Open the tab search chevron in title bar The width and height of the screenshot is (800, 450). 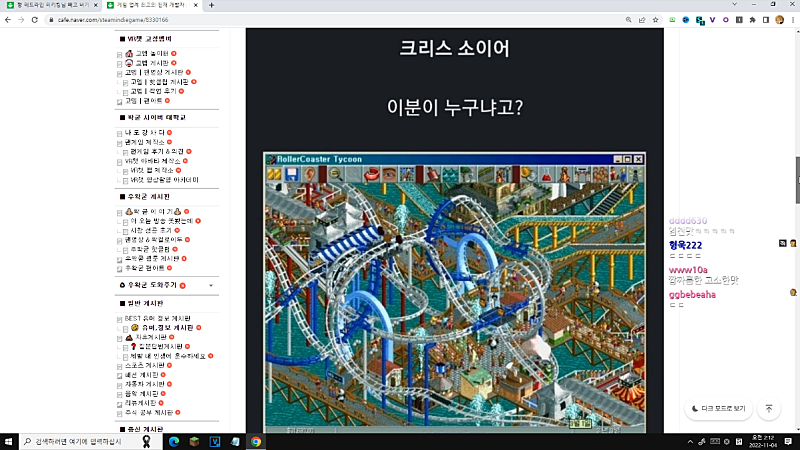point(734,4)
